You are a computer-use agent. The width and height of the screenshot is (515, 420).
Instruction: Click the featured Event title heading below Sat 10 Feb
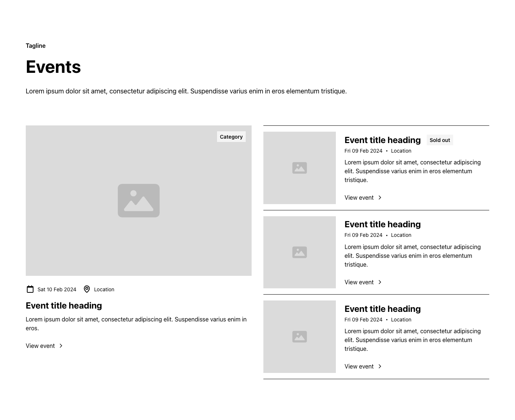tap(64, 306)
